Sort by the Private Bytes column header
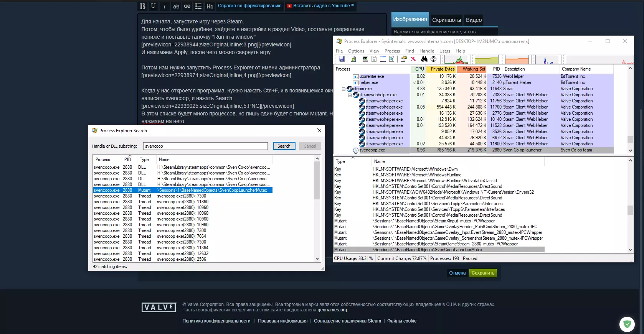This screenshot has height=334, width=644. (441, 69)
